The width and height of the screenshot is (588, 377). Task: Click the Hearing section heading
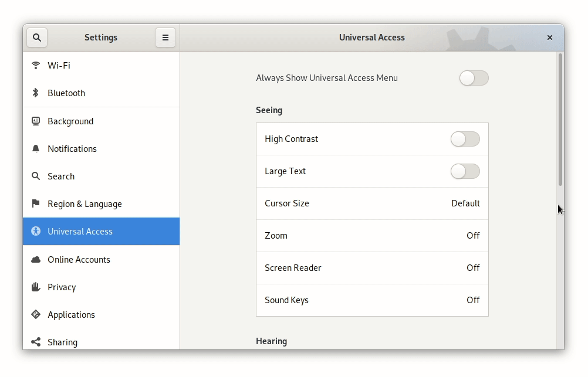pos(272,341)
